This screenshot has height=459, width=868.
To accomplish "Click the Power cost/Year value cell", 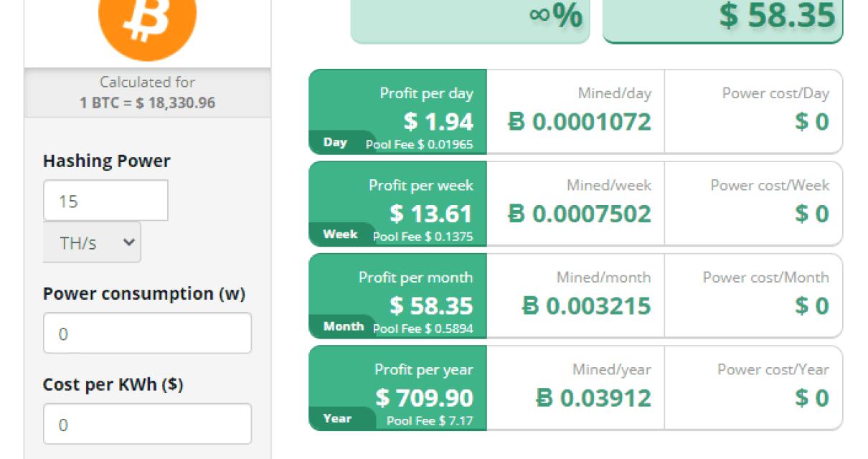I will coord(753,388).
